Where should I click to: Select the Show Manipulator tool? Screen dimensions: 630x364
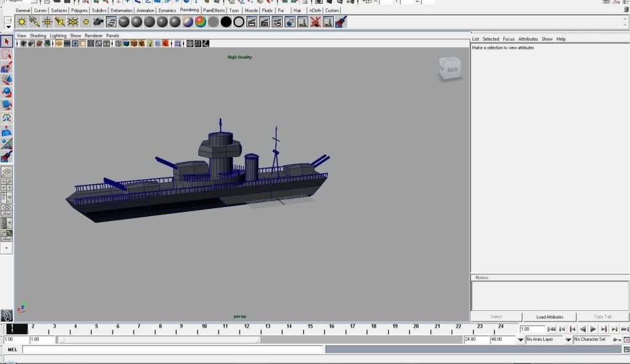tap(6, 144)
